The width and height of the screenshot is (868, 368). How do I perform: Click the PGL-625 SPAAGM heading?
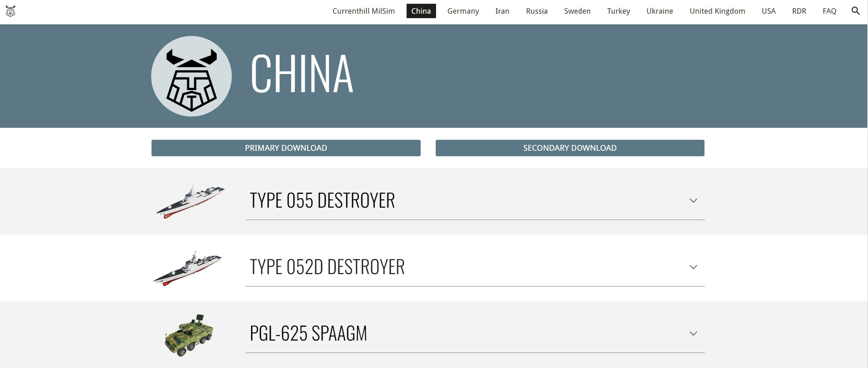[308, 333]
